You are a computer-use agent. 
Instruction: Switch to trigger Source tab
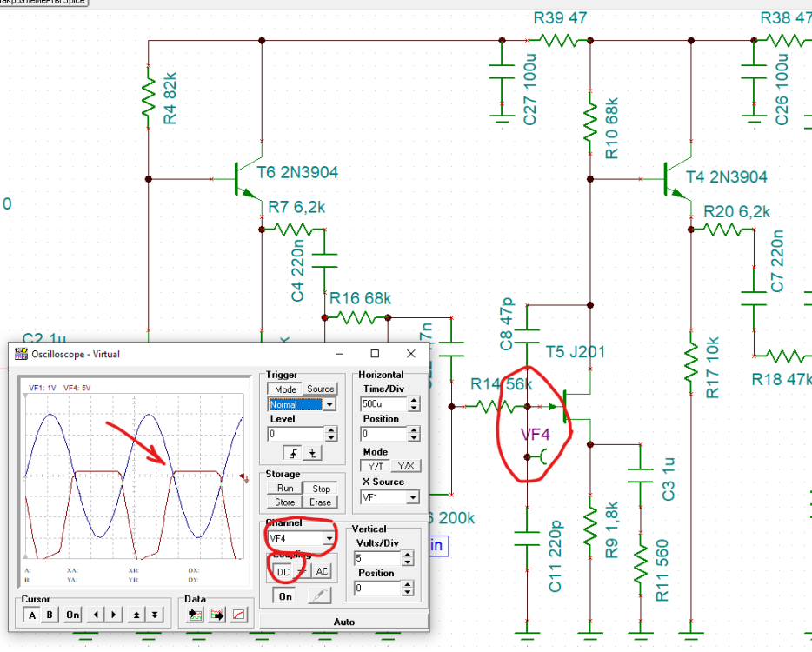pos(320,389)
